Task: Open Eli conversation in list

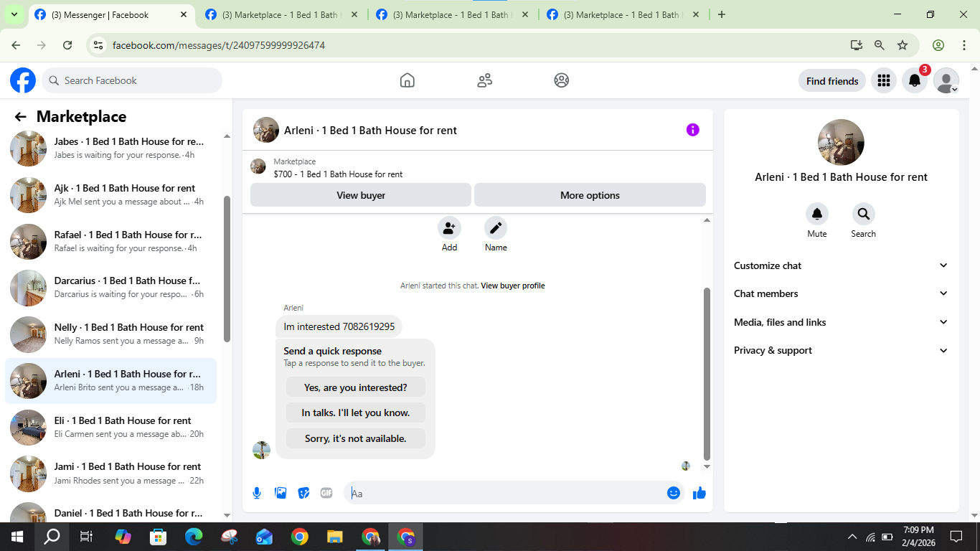Action: (x=111, y=427)
